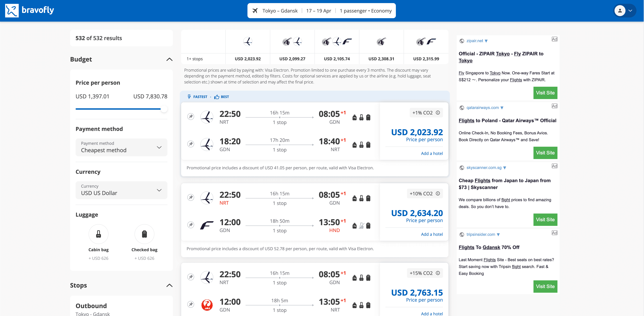Click the bravofly logo icon
644x316 pixels.
pyautogui.click(x=12, y=10)
